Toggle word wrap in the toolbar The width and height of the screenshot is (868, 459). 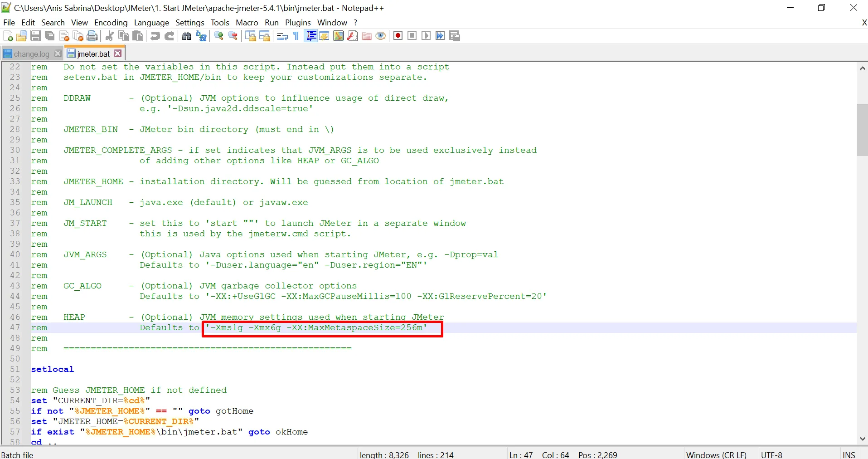click(282, 36)
